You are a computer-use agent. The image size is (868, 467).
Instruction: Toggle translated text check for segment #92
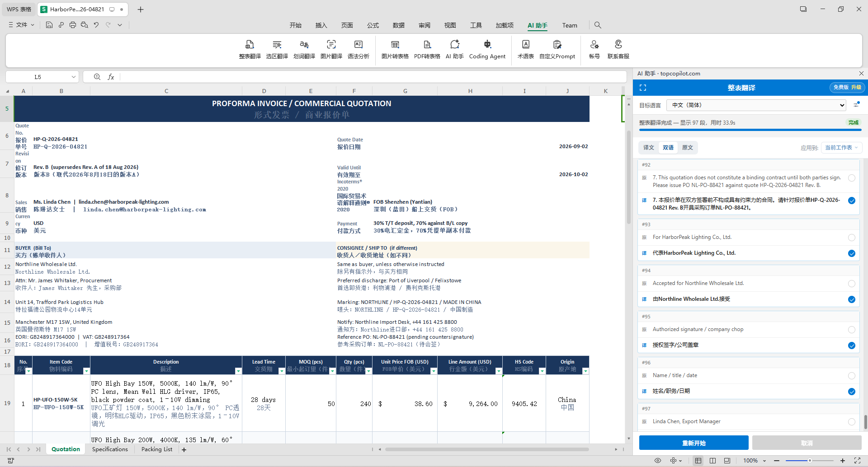[x=852, y=201]
